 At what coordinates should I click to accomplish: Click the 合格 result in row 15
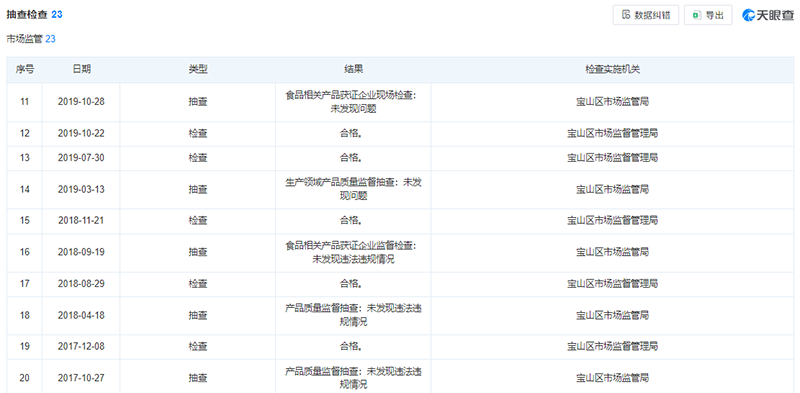pyautogui.click(x=351, y=220)
